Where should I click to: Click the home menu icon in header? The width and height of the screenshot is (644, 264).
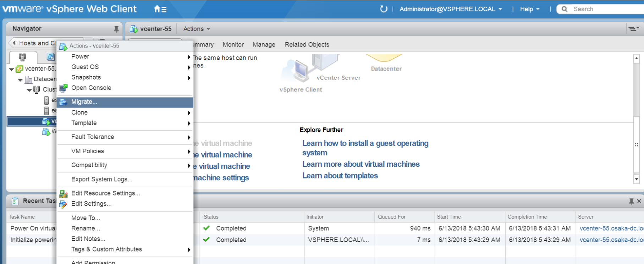[160, 9]
